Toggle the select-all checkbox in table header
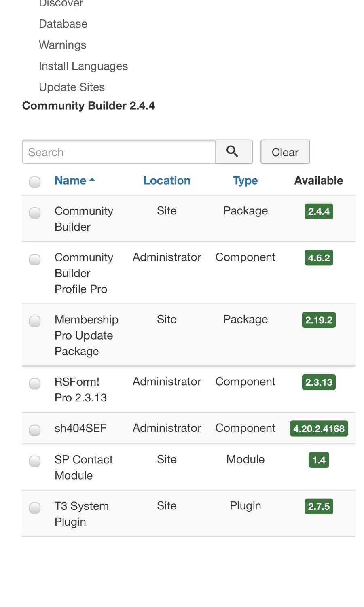The image size is (364, 607). tap(35, 182)
